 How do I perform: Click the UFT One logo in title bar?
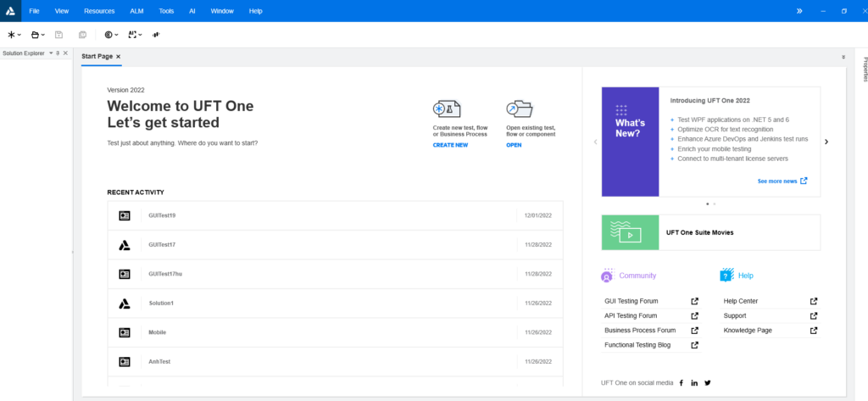click(x=10, y=10)
